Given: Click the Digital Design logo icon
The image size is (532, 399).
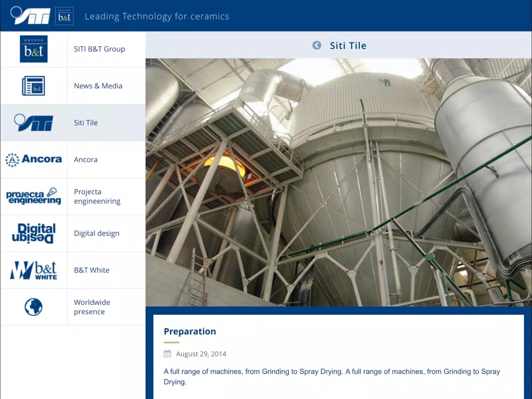Looking at the screenshot, I should [34, 233].
